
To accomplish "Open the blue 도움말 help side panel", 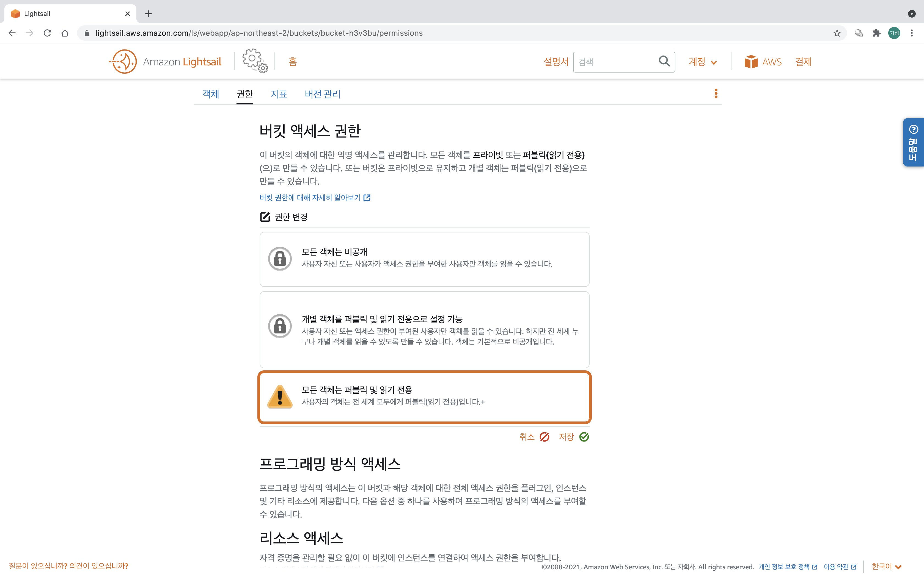I will [x=913, y=142].
